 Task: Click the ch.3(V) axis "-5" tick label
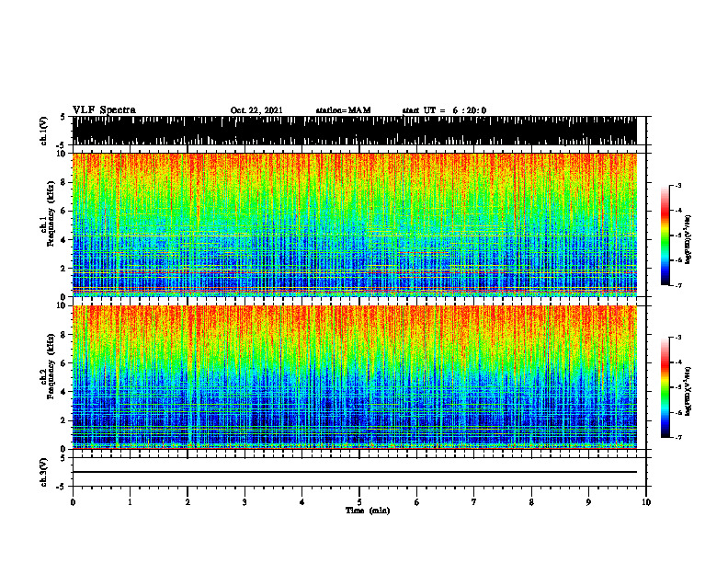click(62, 487)
